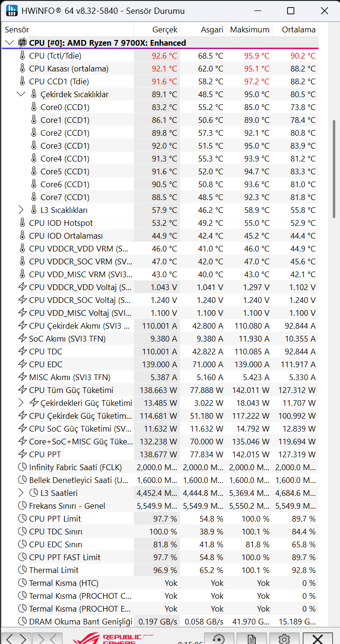Click the lightning icon beside CPU TDC

pos(22,352)
